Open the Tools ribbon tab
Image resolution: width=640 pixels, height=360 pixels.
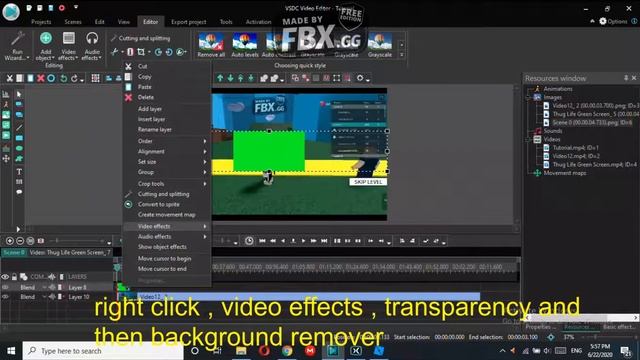pos(226,22)
